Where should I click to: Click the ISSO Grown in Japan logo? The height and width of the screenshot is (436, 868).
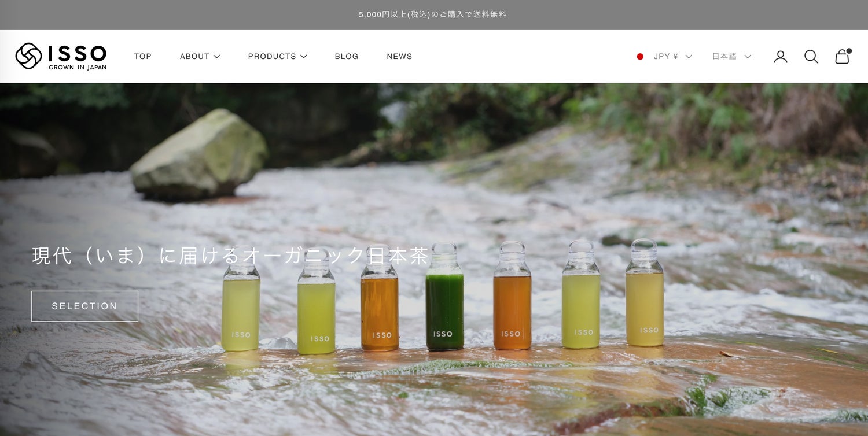pyautogui.click(x=61, y=56)
